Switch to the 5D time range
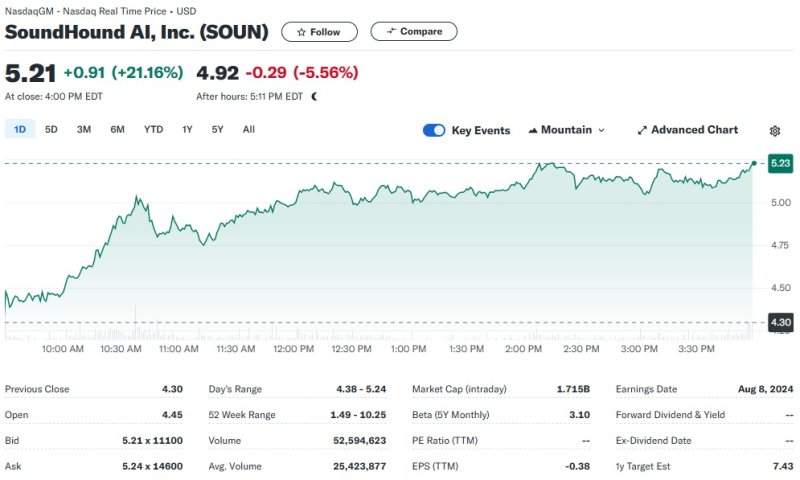The image size is (800, 480). tap(51, 129)
